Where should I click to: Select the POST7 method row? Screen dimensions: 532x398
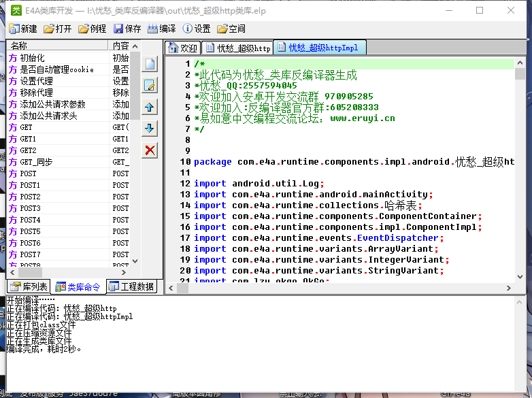click(68, 254)
